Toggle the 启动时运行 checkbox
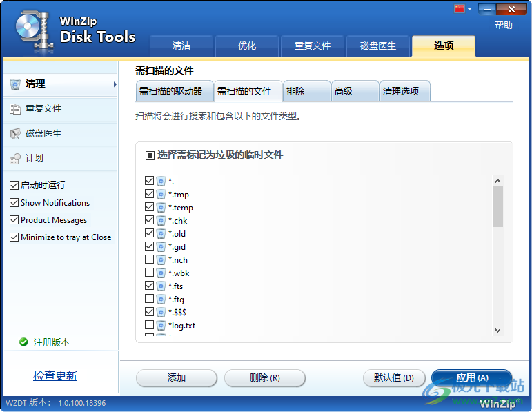 coord(14,186)
